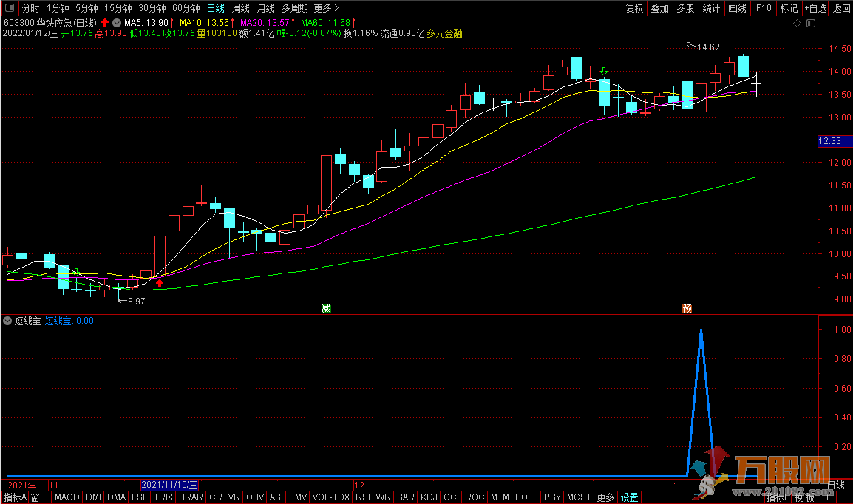
Task: Click the 画线 drawing button
Action: [x=737, y=8]
